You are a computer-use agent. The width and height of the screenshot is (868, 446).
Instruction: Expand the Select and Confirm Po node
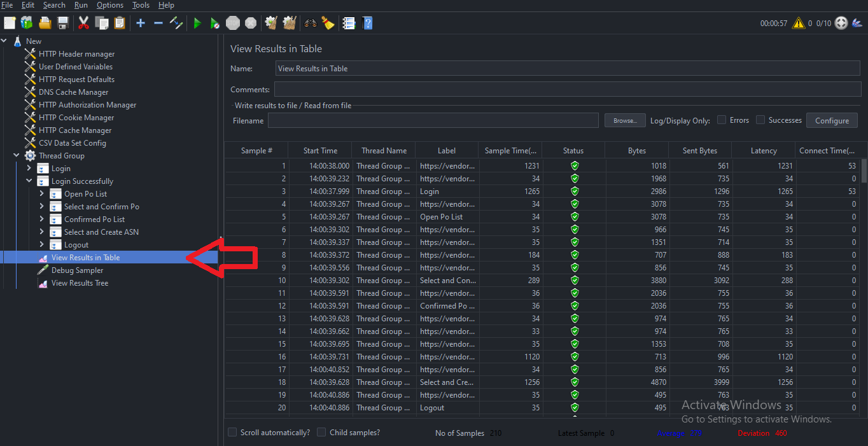click(42, 206)
